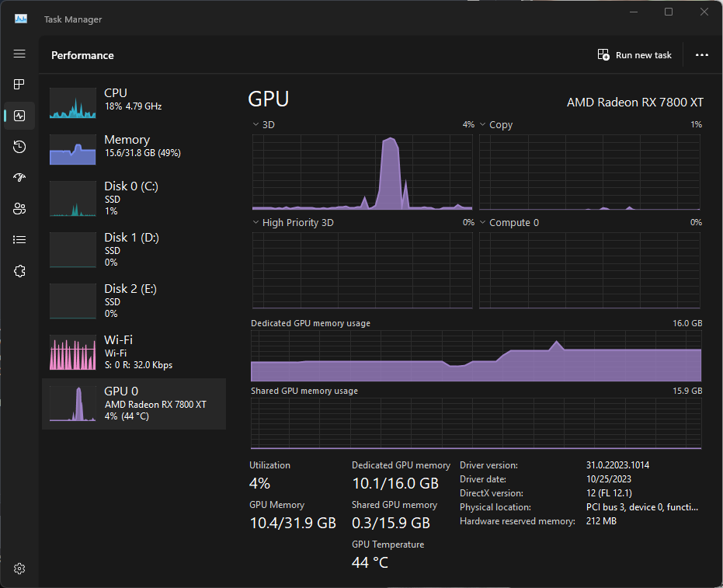
Task: Open the hamburger navigation menu
Action: (x=19, y=54)
